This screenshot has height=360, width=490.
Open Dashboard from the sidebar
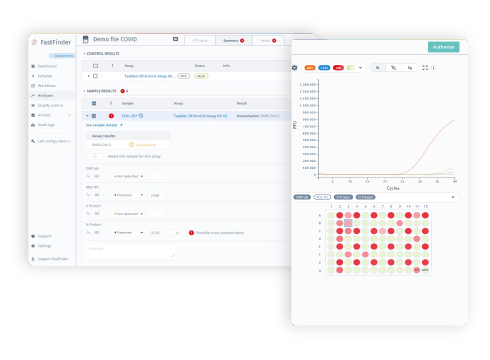pos(47,66)
